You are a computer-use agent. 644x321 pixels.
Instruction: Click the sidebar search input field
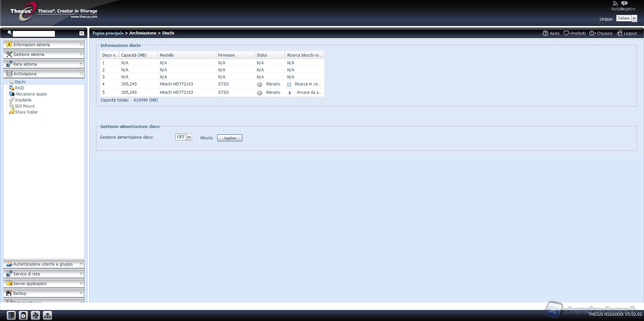tap(34, 34)
